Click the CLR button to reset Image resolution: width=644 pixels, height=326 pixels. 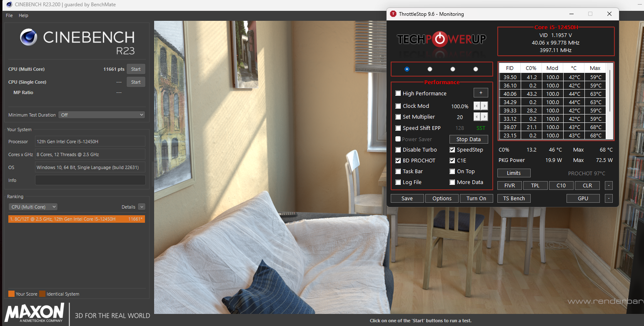point(587,186)
